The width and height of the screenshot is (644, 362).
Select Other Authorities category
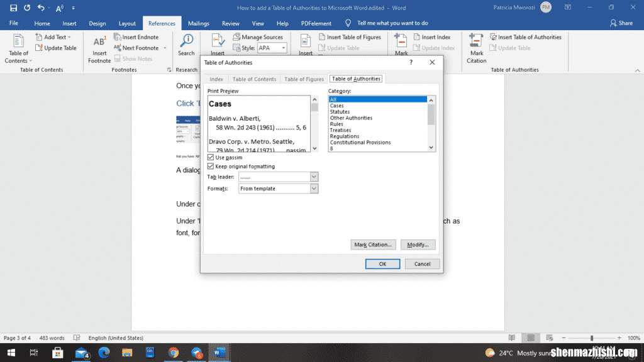[351, 118]
